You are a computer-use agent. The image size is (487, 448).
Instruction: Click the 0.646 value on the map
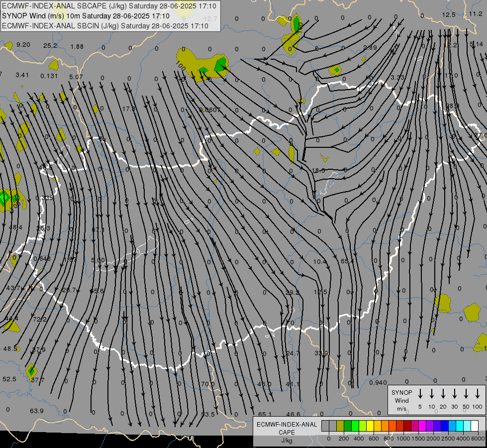(x=42, y=259)
